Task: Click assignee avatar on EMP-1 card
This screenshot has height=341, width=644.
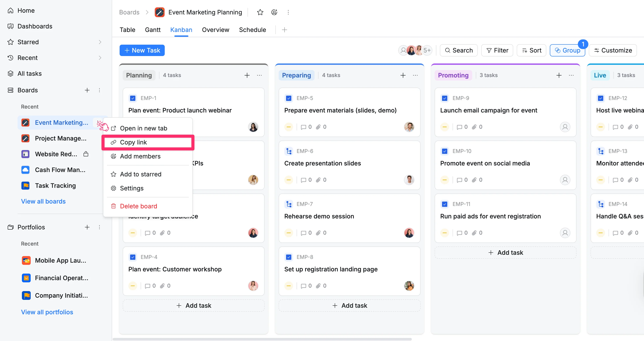Action: (253, 127)
